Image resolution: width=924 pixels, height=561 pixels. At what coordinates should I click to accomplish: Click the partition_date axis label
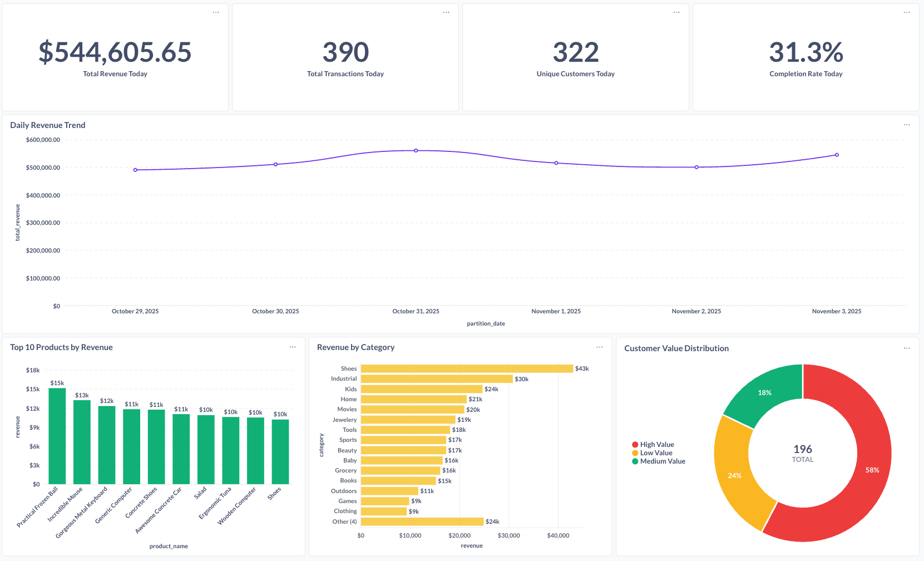point(486,323)
